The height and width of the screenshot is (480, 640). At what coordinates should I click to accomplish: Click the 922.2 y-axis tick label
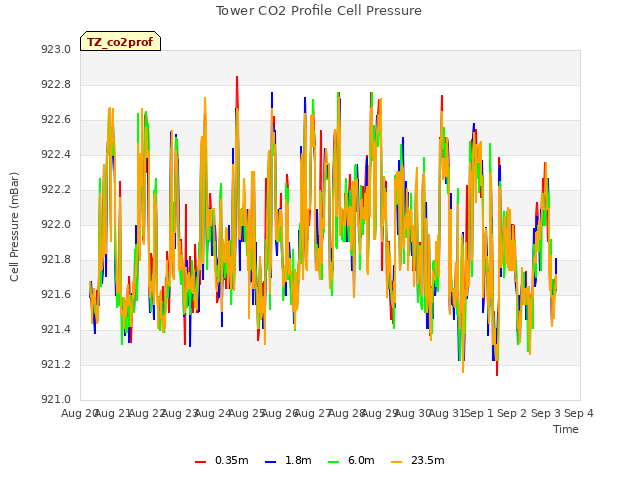point(56,189)
